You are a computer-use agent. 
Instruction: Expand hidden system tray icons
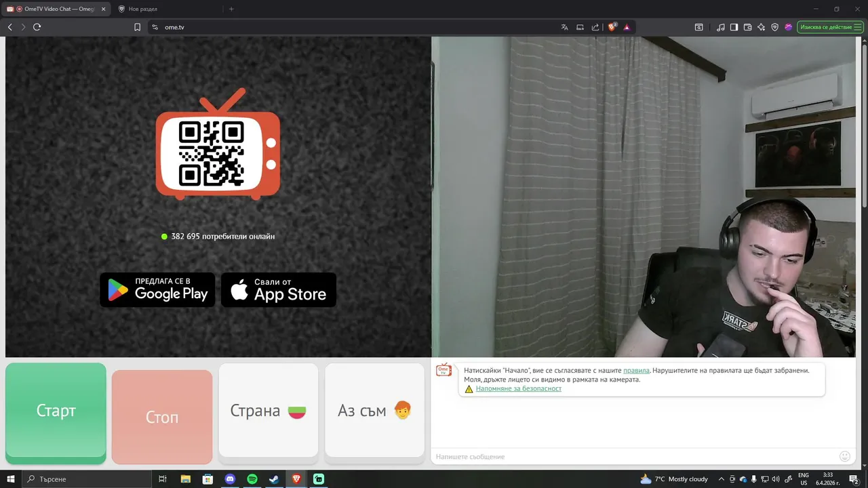(x=721, y=479)
